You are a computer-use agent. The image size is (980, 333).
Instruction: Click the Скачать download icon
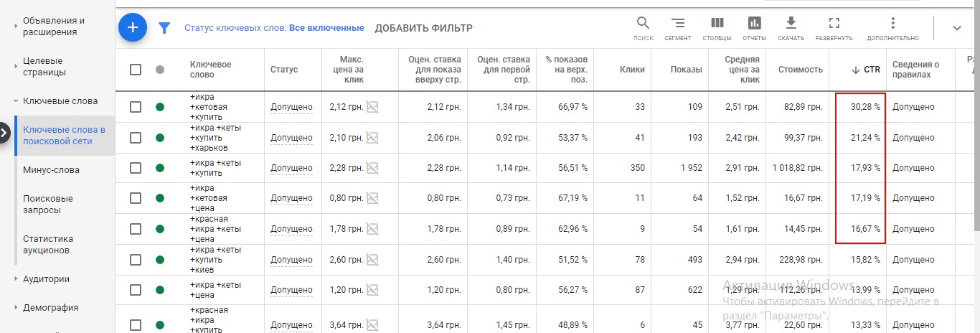pyautogui.click(x=791, y=28)
